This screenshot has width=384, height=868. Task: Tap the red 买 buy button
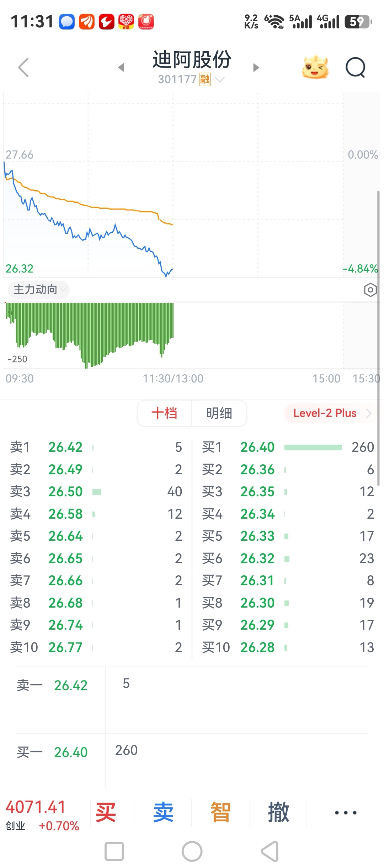tap(106, 813)
